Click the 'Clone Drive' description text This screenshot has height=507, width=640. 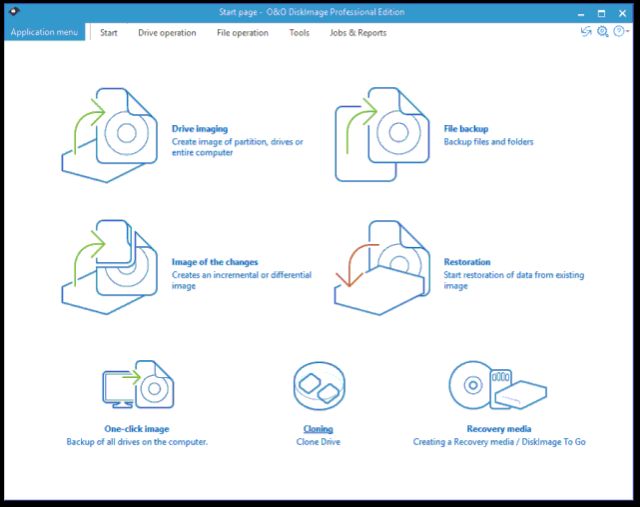click(x=318, y=442)
